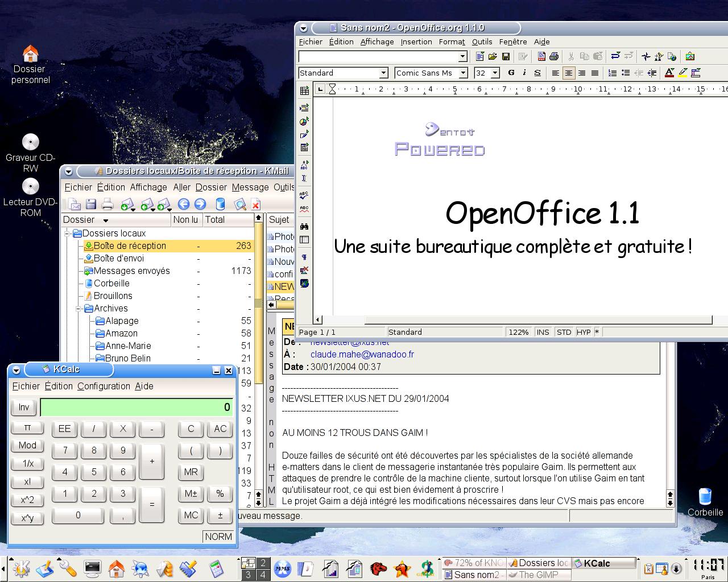Click the KMail print icon
728x582 pixels.
107,205
